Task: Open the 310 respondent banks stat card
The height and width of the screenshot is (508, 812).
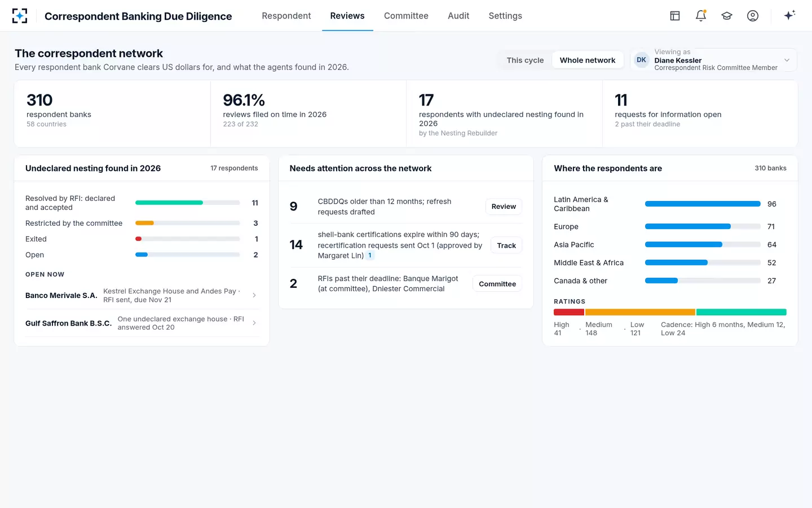Action: [112, 113]
